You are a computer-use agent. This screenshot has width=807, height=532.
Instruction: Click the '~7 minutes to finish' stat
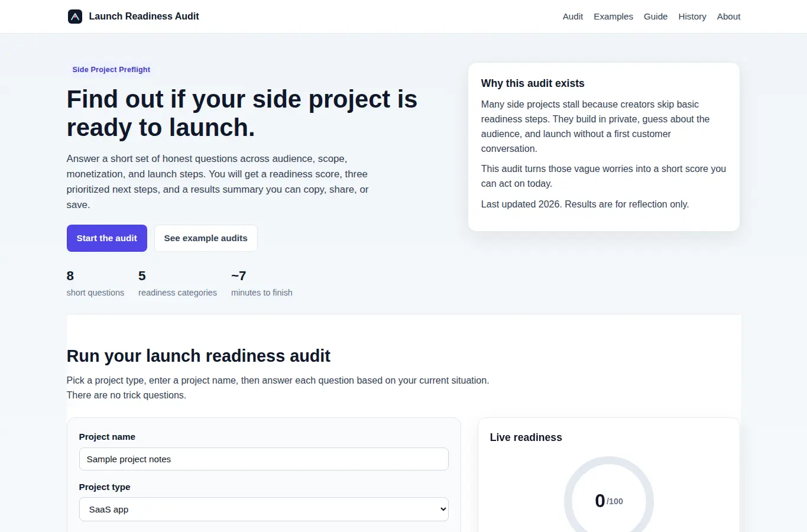pyautogui.click(x=261, y=284)
